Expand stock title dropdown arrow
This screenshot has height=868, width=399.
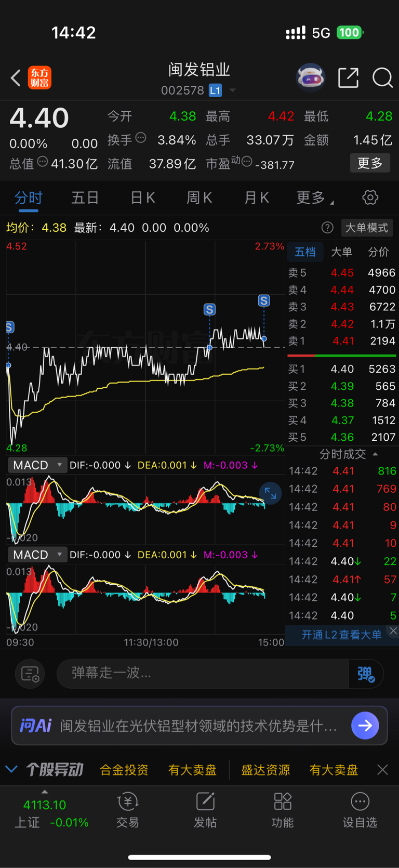(233, 90)
